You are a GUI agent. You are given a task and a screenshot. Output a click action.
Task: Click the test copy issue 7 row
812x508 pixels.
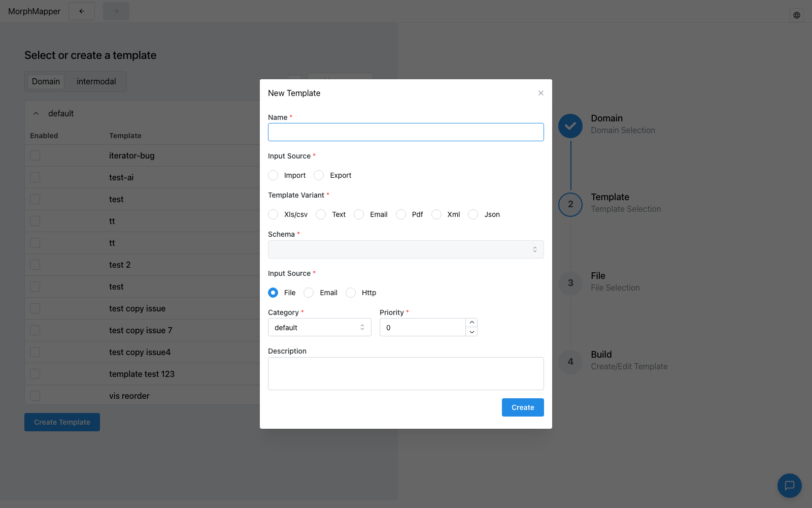click(142, 330)
